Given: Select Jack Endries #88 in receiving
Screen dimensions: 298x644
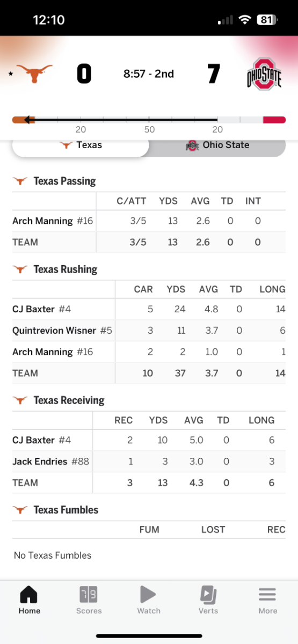Looking at the screenshot, I should [51, 462].
